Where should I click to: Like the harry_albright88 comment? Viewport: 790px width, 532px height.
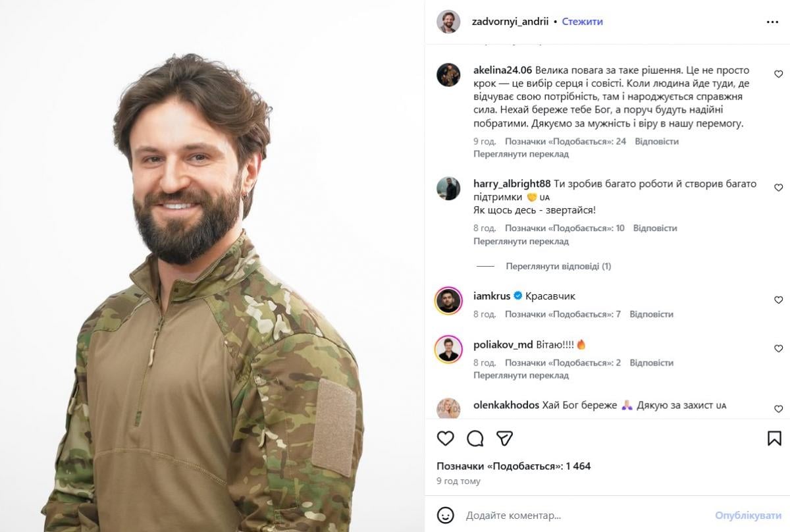(x=778, y=188)
